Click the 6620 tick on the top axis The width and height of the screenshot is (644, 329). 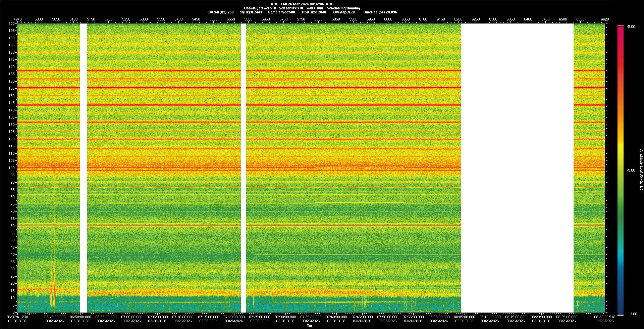(604, 19)
